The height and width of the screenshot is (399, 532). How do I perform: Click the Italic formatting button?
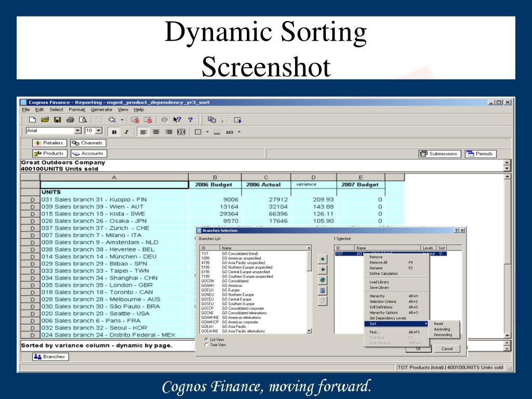(x=125, y=132)
